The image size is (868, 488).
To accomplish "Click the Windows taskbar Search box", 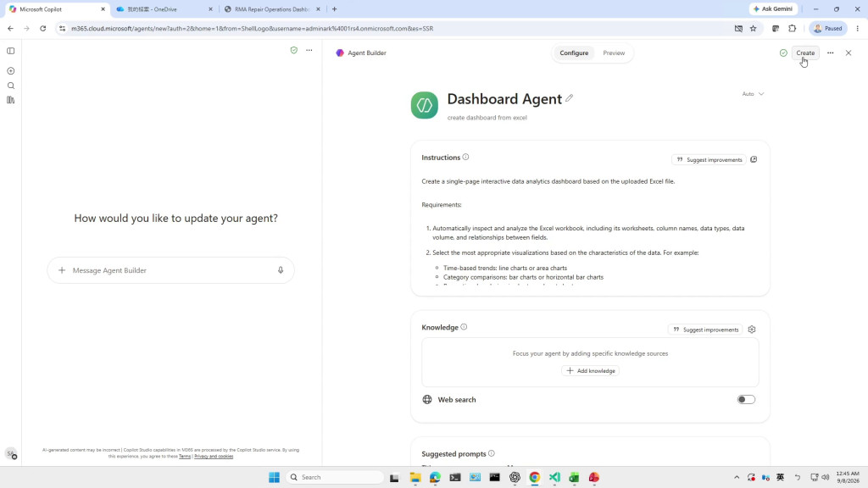I will 335,478.
